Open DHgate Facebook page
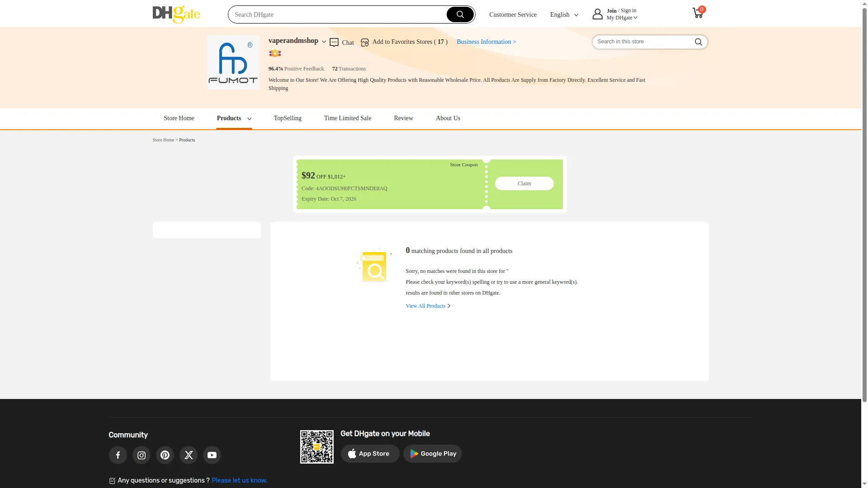The image size is (868, 488). click(x=118, y=455)
